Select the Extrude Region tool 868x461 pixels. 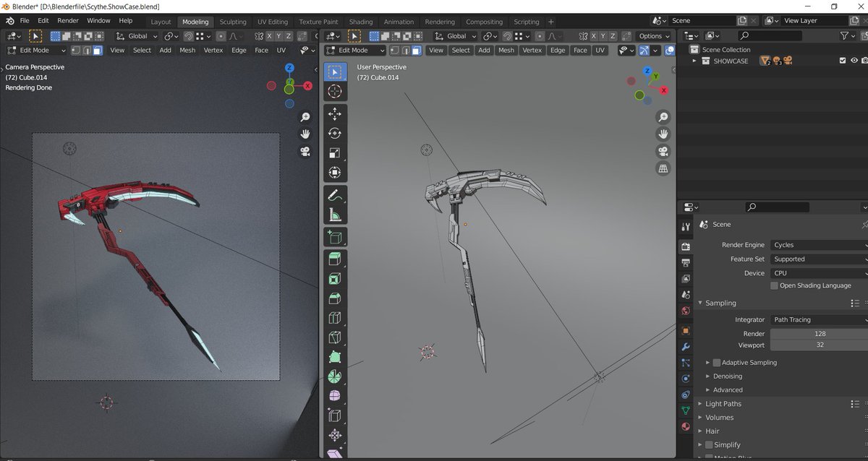335,259
